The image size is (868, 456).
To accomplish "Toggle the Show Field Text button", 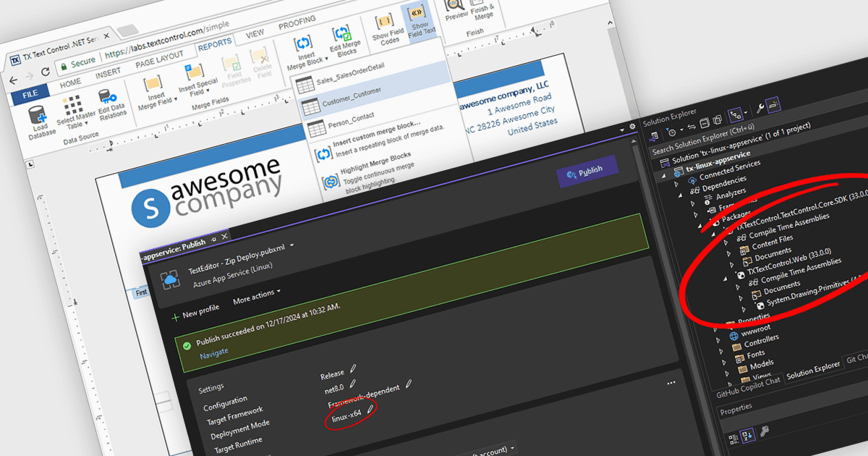I will click(x=419, y=22).
